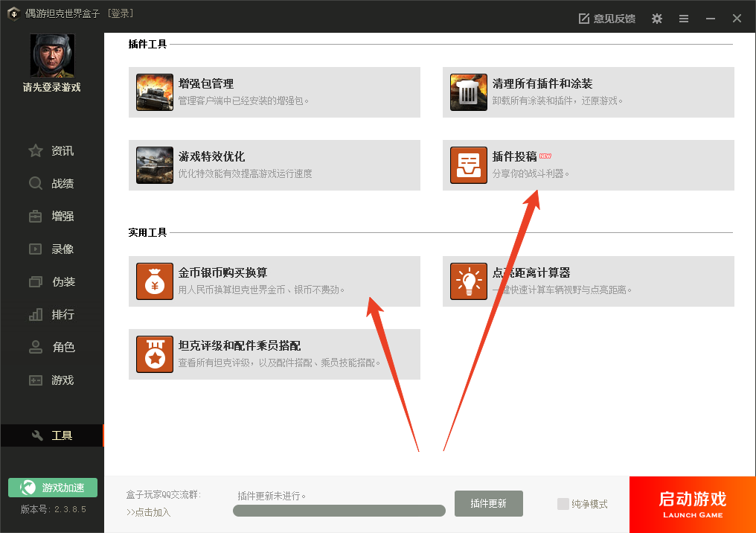Click the 启动游戏 Launch Game button
Image resolution: width=756 pixels, height=533 pixels.
click(x=692, y=505)
